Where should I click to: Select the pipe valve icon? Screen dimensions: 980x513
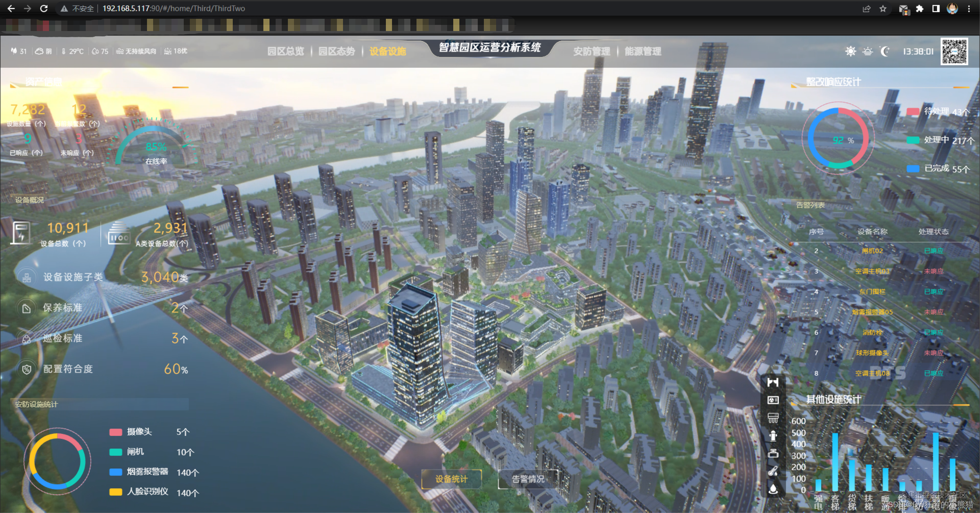(773, 453)
